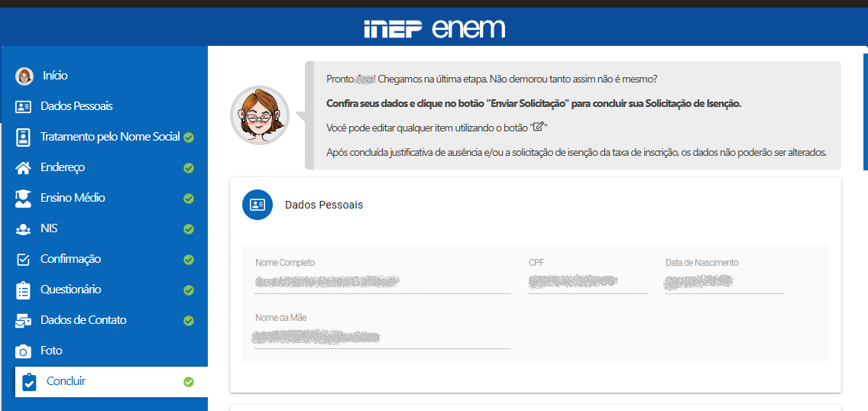This screenshot has height=411, width=868.
Task: Click the contact devices icon for Dados de Contato
Action: (x=24, y=320)
